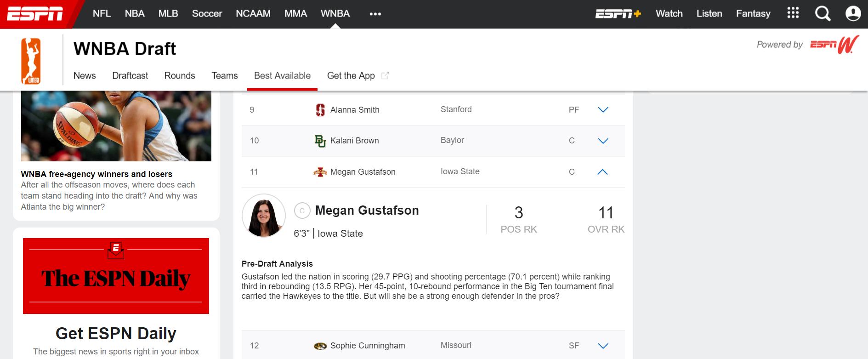Screen dimensions: 868x359
Task: Expand Kalani Brown's row
Action: point(603,141)
